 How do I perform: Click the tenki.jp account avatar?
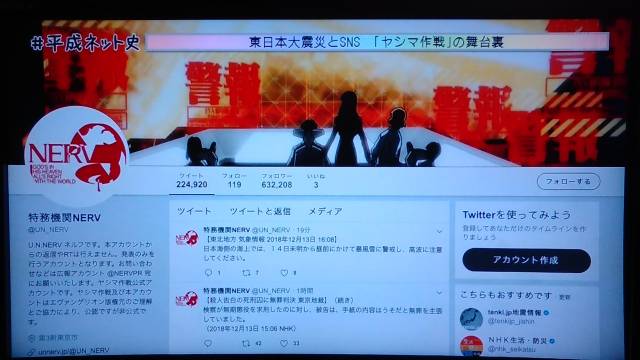(x=471, y=319)
